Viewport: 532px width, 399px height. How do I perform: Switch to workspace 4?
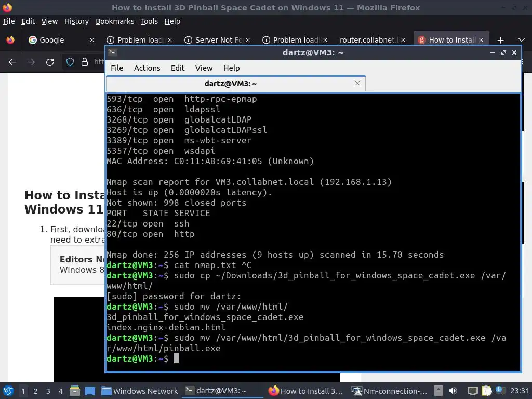pos(61,391)
